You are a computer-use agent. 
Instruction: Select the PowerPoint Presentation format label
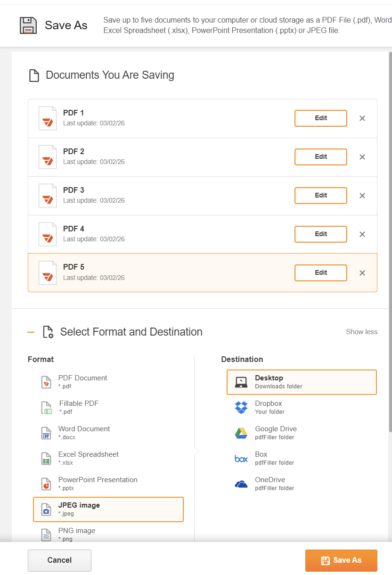click(x=98, y=480)
